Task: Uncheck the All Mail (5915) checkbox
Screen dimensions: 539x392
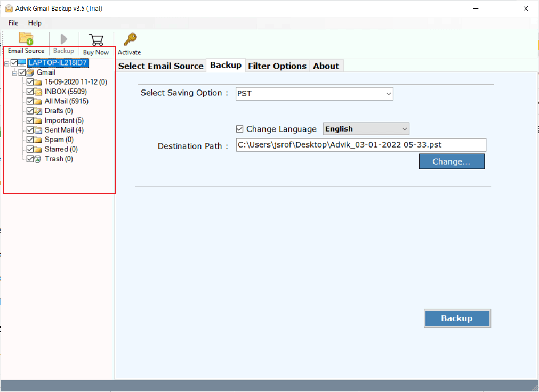Action: click(30, 101)
